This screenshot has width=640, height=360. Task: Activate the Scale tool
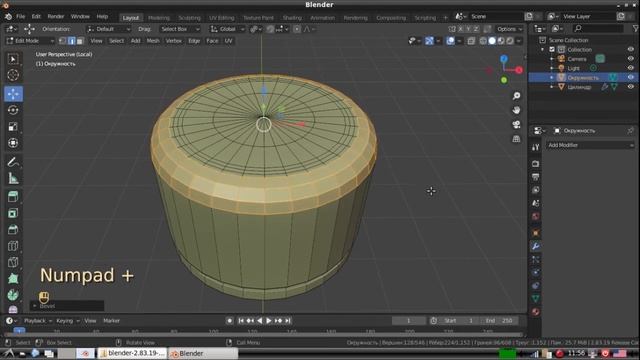point(13,127)
